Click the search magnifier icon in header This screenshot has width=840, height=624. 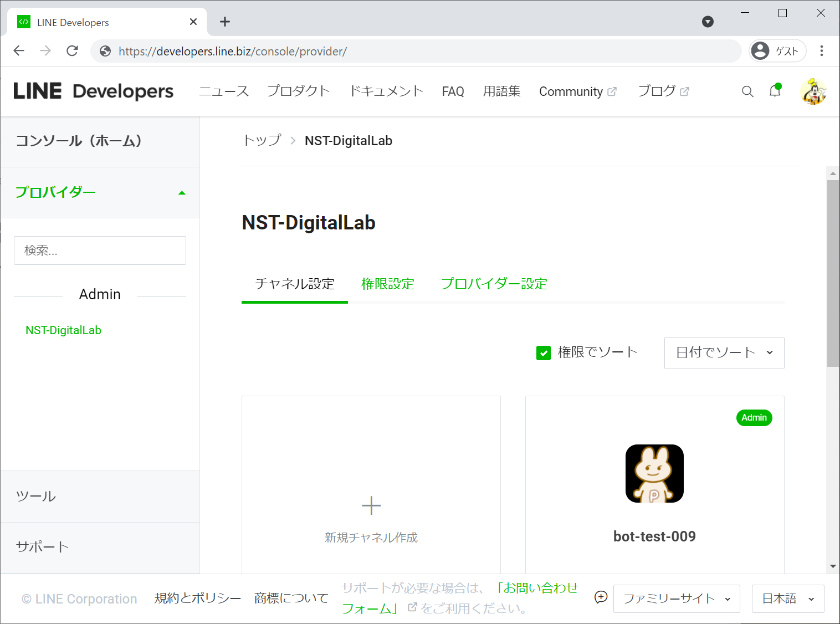click(747, 91)
